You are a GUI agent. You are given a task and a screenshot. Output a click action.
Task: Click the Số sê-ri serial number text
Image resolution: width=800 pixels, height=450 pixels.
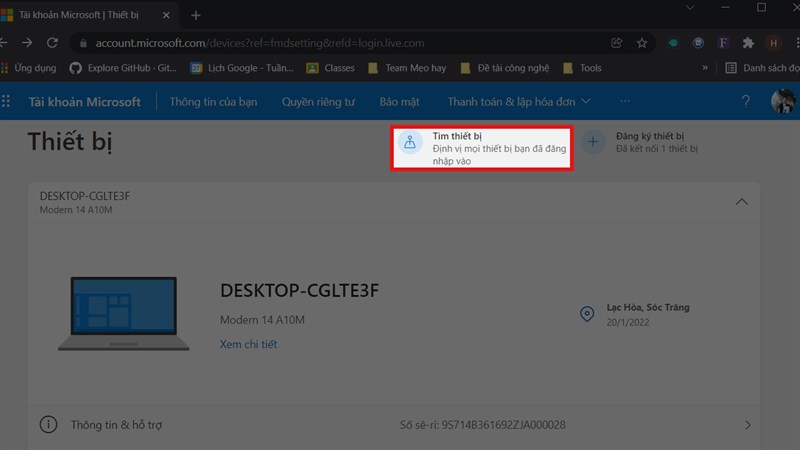(x=482, y=425)
